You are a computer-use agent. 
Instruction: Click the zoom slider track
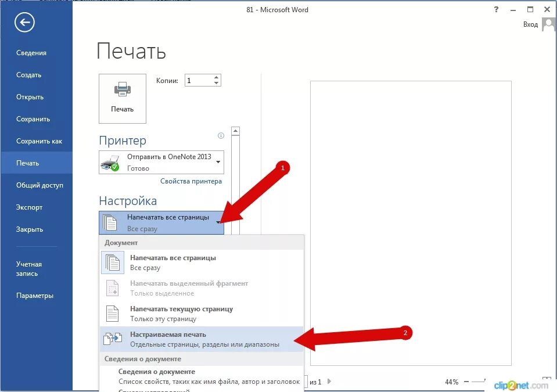479,382
